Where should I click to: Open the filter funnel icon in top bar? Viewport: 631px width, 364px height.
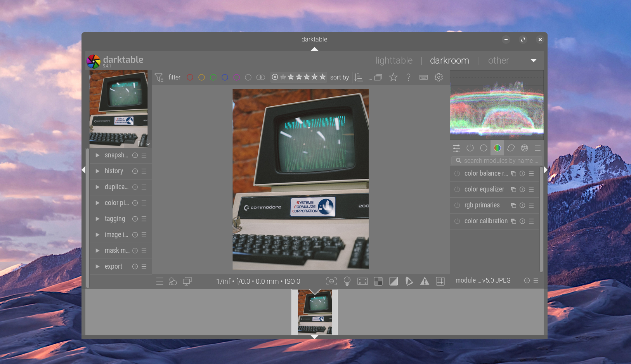coord(159,78)
